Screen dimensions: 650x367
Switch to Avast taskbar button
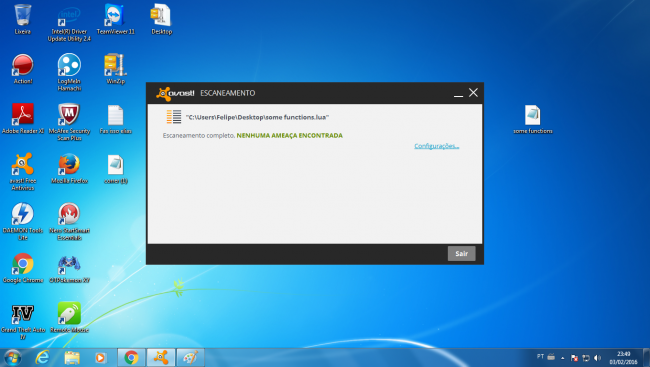point(161,357)
